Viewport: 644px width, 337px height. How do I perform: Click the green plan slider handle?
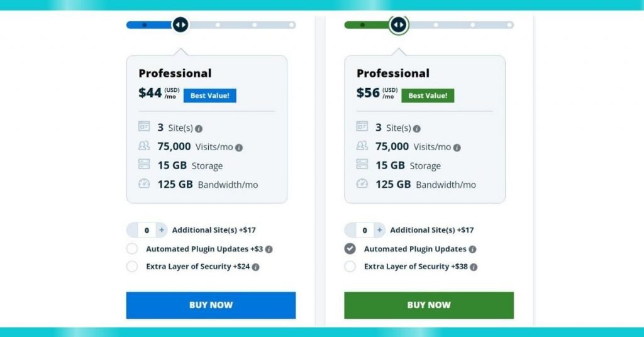coord(398,25)
